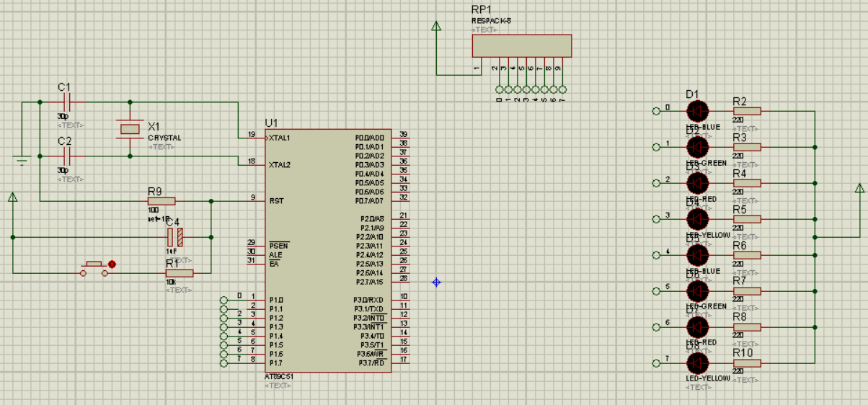
Task: Select the LED-BLUE diode wired to terminal 4
Action: pyautogui.click(x=697, y=254)
